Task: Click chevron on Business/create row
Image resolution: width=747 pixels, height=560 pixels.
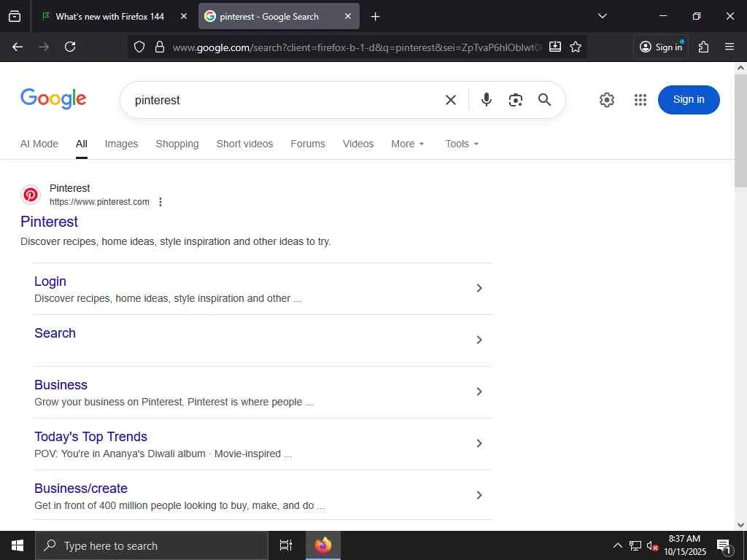Action: 479,495
